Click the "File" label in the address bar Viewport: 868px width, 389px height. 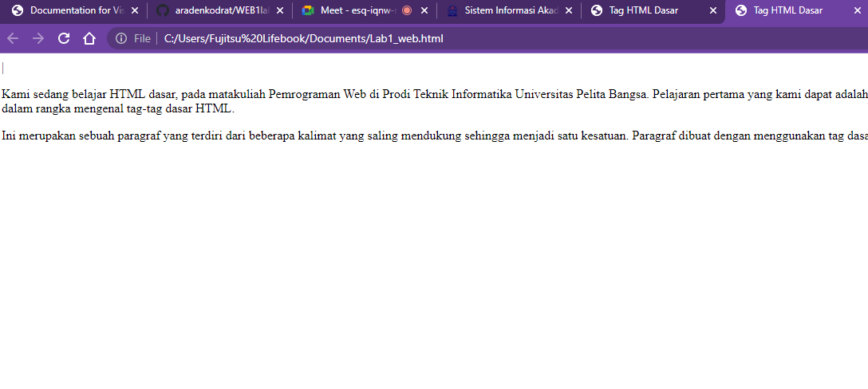tap(142, 38)
